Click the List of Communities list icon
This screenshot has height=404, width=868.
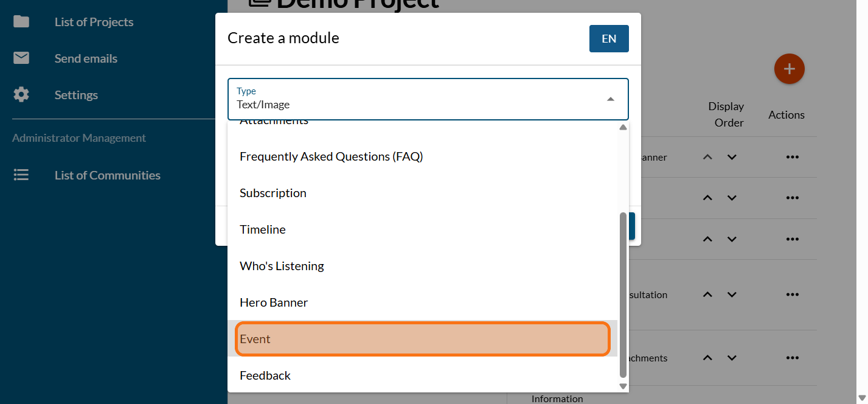point(21,175)
